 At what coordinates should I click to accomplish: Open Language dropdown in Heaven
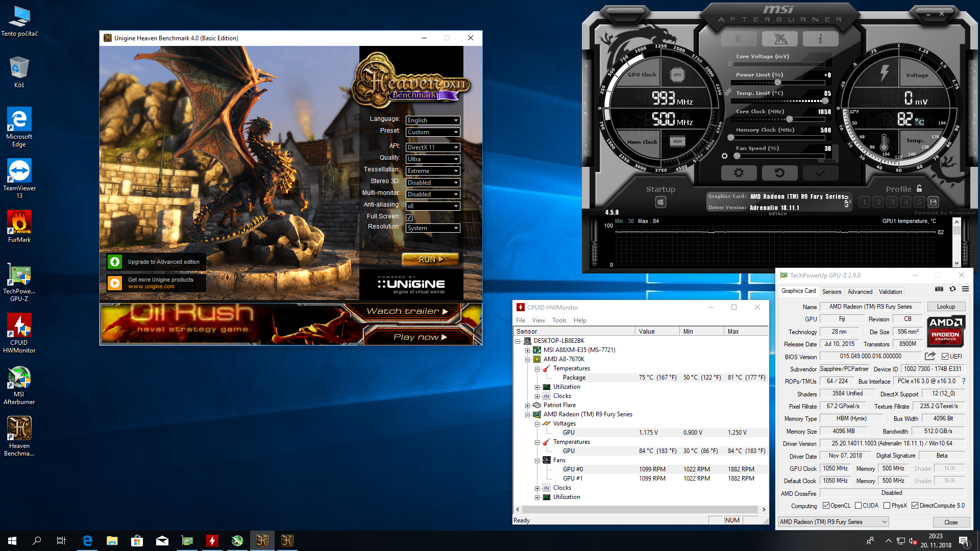(x=433, y=120)
